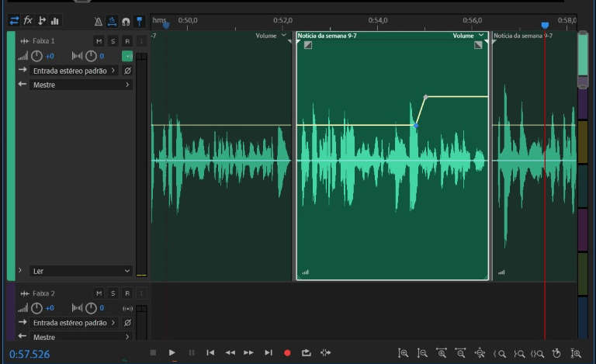Show the Sends track controls
This screenshot has height=364, width=596.
point(41,20)
